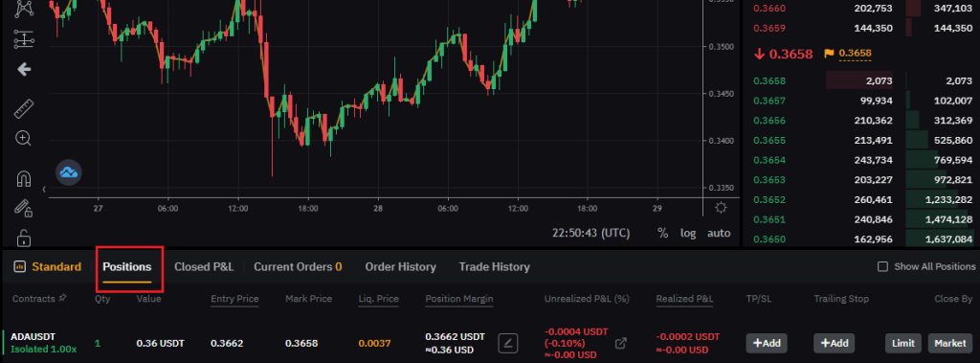980x363 pixels.
Task: Share unrealized P&L via export icon
Action: coord(620,343)
